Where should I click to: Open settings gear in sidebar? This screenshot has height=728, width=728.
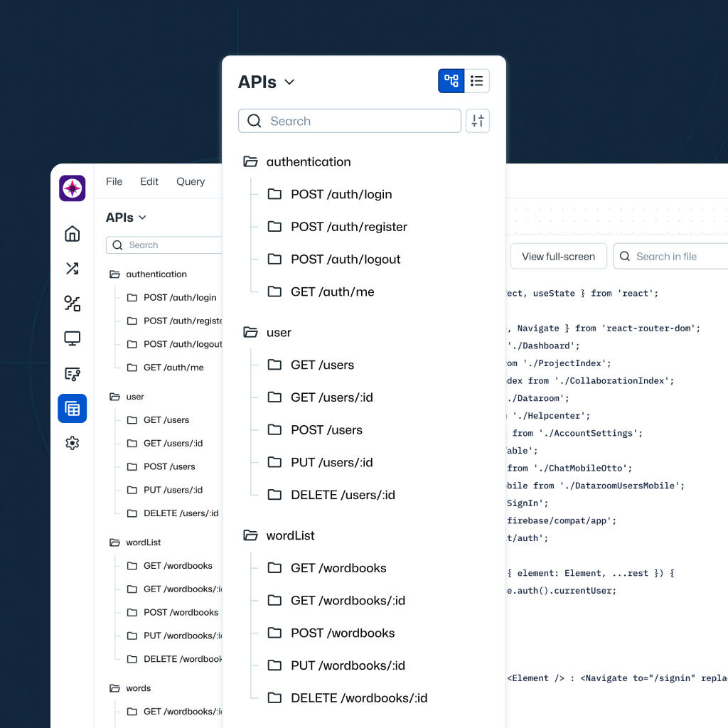click(73, 443)
